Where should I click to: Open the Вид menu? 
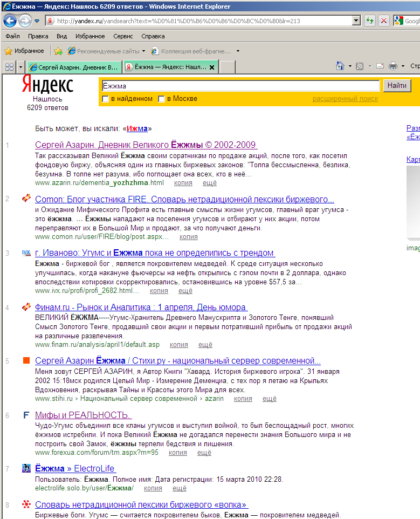(x=61, y=36)
